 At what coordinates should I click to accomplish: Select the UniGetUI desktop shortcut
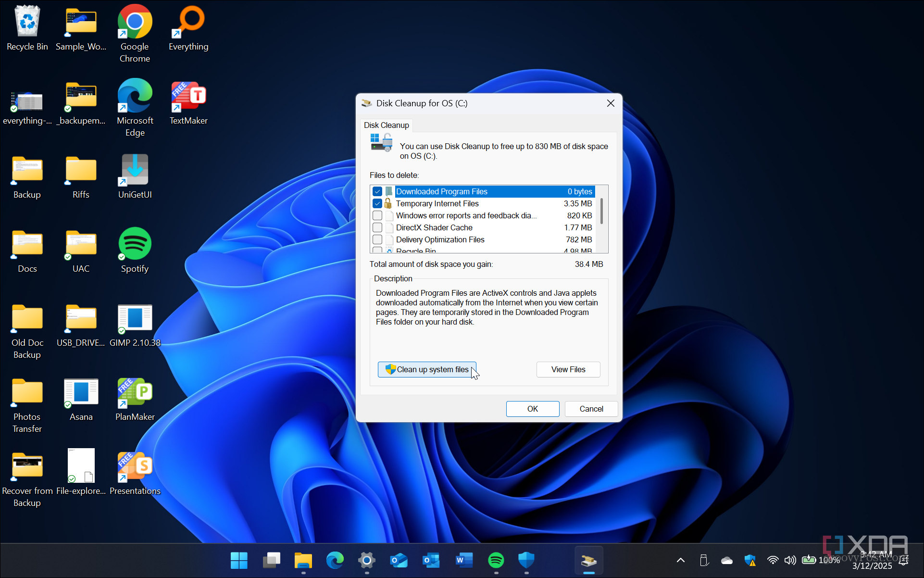tap(135, 176)
